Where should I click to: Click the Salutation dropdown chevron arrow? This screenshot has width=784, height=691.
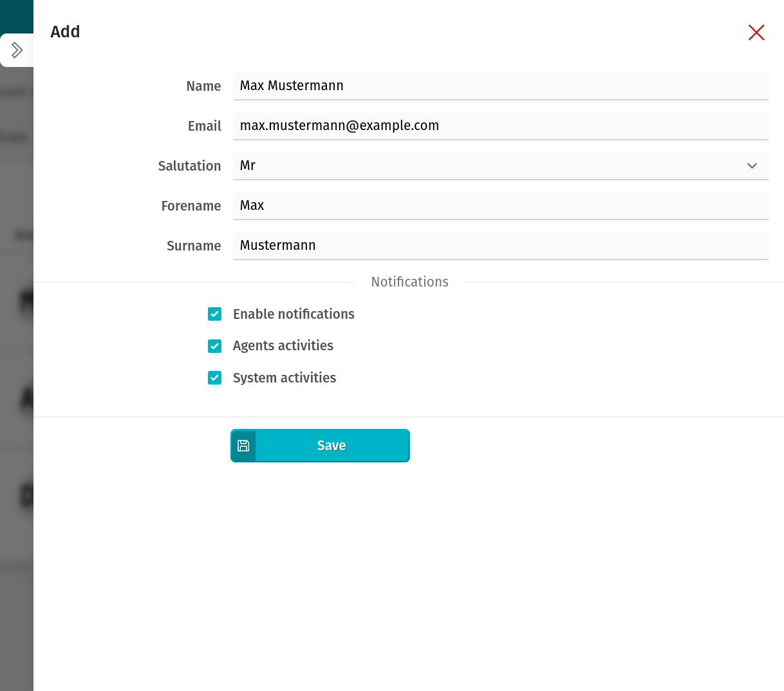(x=752, y=166)
